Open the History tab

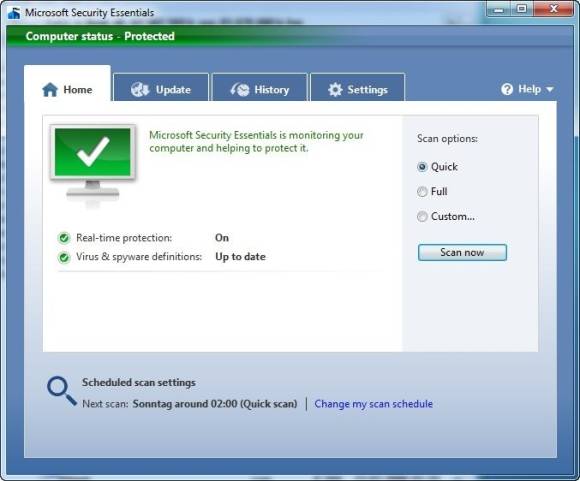click(260, 87)
